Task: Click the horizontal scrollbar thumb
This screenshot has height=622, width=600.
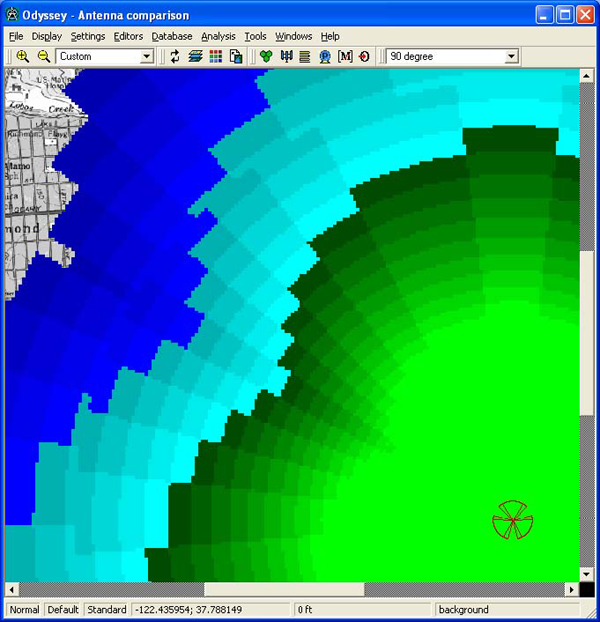Action: pos(285,590)
